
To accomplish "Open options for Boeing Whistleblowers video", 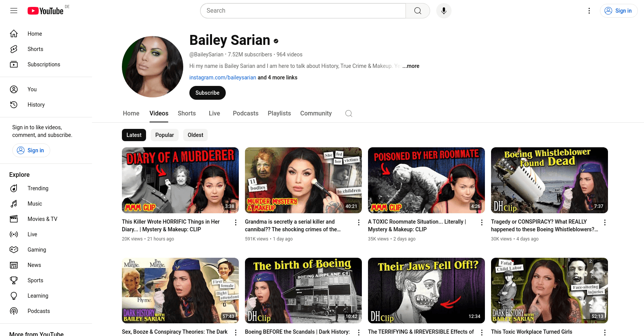I will [x=605, y=222].
